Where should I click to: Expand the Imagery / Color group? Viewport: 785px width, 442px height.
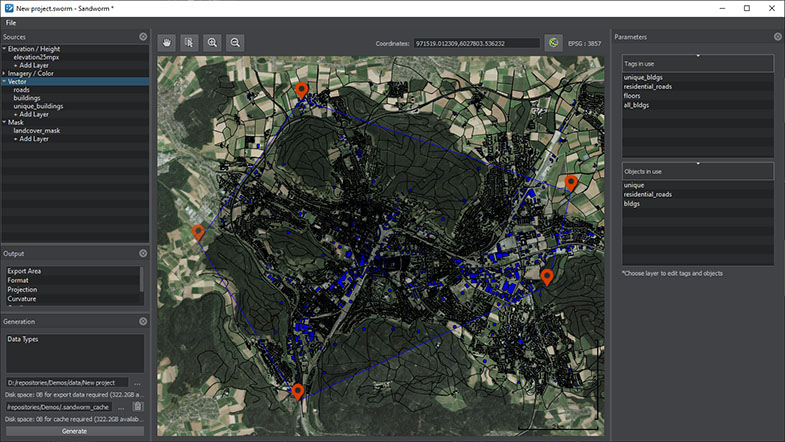[x=4, y=73]
